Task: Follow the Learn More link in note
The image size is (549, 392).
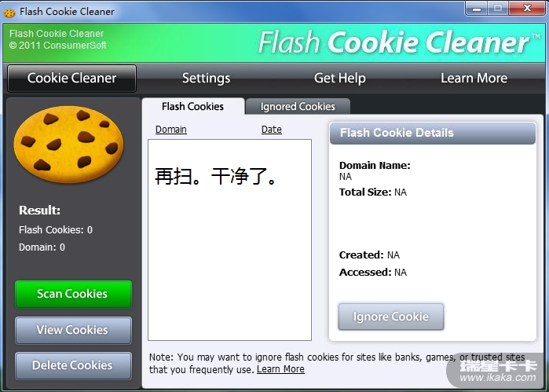Action: 280,369
